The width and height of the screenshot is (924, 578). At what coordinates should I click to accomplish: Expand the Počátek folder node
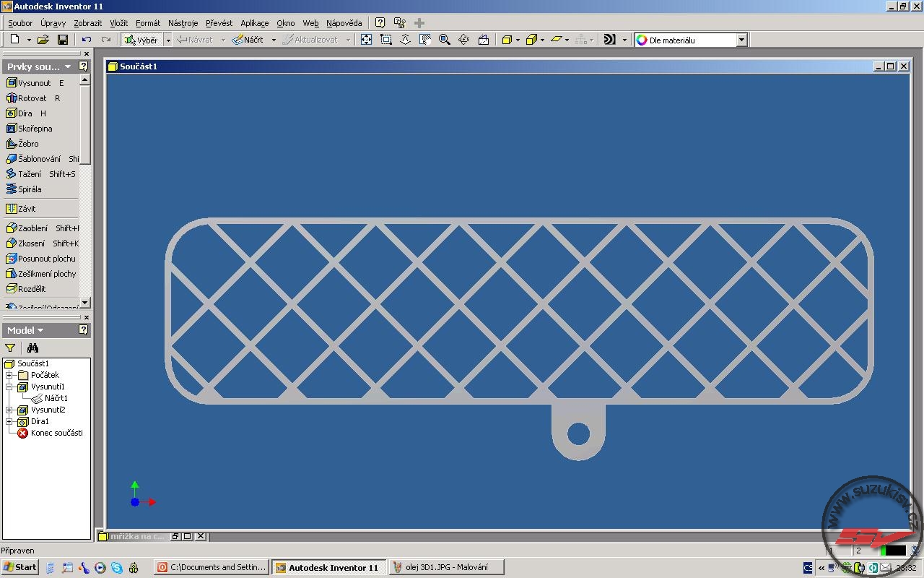tap(9, 375)
